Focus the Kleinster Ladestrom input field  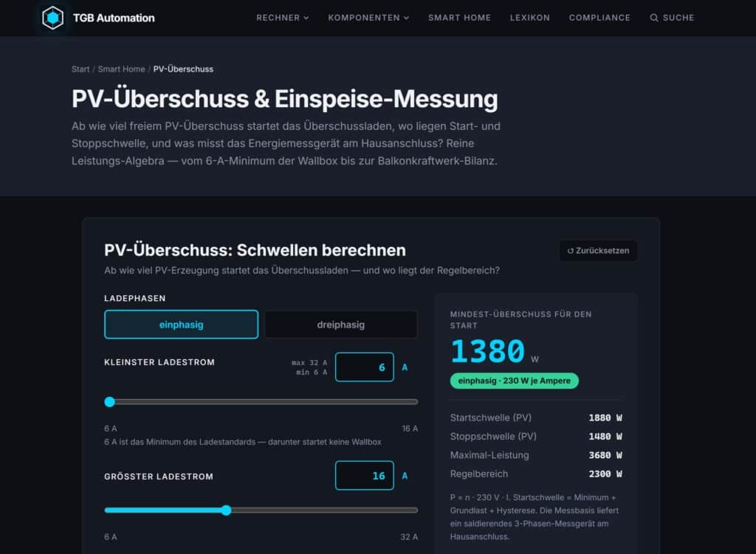click(x=365, y=367)
